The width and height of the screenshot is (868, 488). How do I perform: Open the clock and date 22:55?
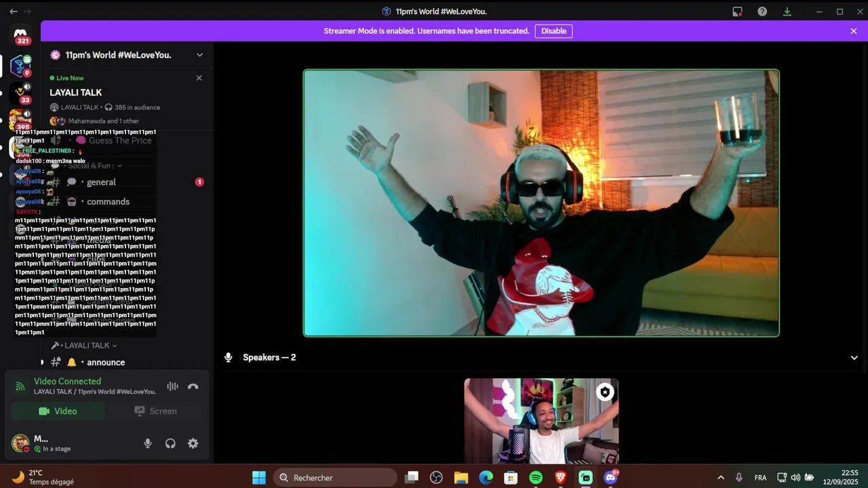(841, 478)
